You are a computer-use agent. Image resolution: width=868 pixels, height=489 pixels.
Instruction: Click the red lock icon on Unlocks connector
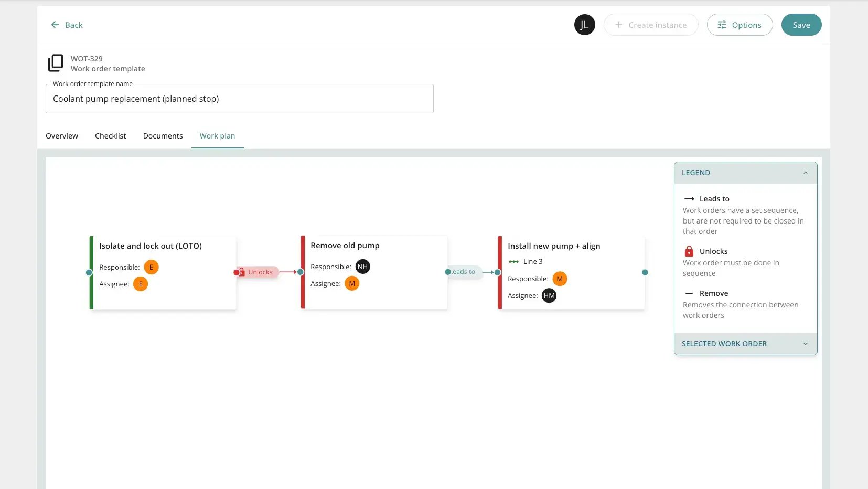pyautogui.click(x=242, y=272)
